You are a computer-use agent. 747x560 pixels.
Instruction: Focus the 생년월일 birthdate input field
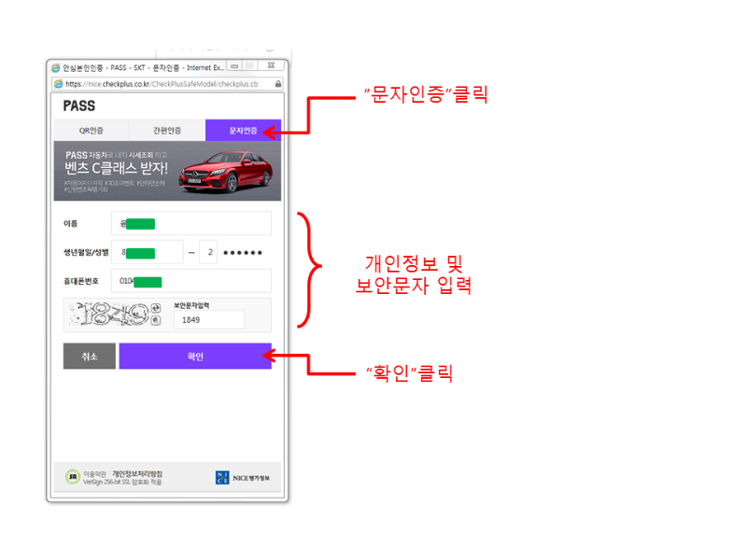pyautogui.click(x=148, y=252)
